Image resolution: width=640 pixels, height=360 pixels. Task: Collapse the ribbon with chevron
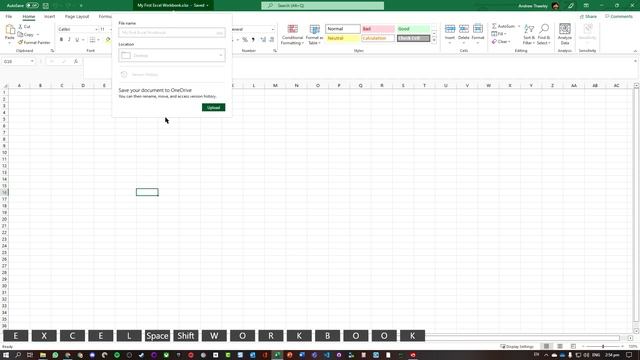click(x=635, y=51)
